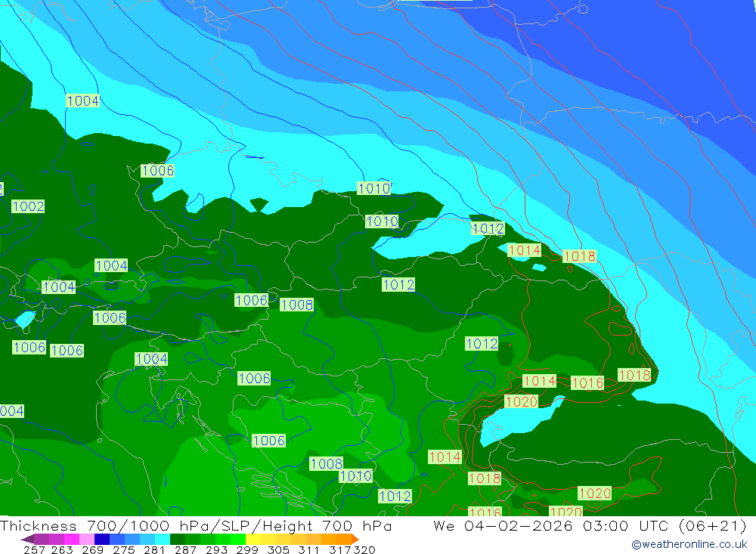The height and width of the screenshot is (554, 756).
Task: Click the weatheronline.co.uk copyright link
Action: [x=689, y=544]
